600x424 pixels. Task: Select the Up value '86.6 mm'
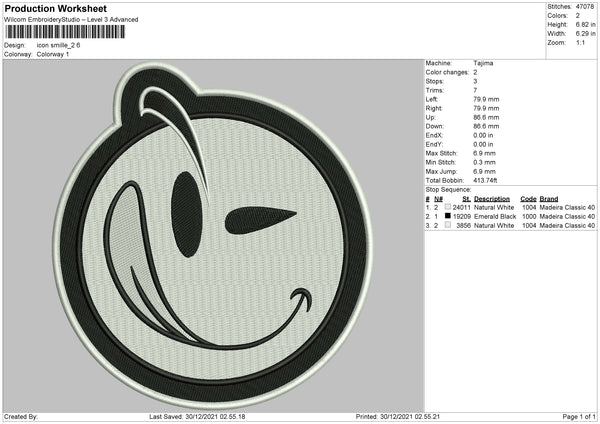tap(486, 117)
